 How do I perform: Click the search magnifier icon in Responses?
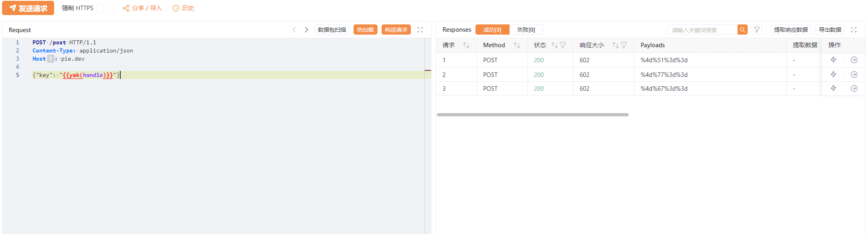click(742, 30)
